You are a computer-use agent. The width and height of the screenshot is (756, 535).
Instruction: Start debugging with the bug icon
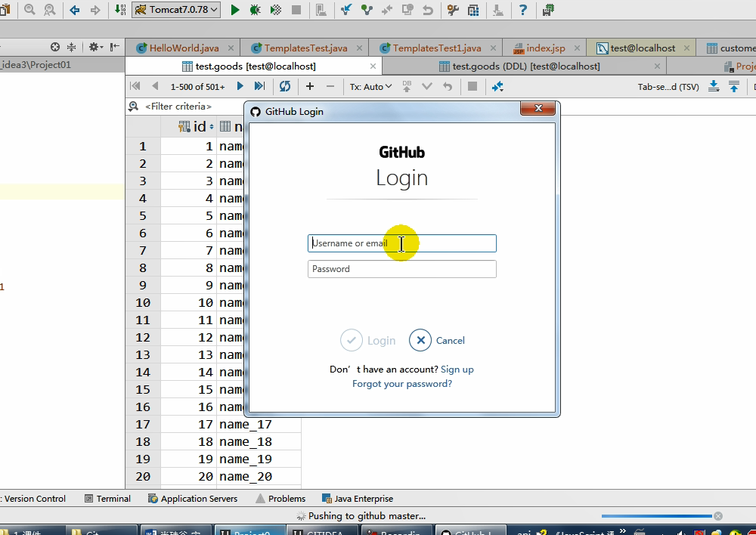255,10
